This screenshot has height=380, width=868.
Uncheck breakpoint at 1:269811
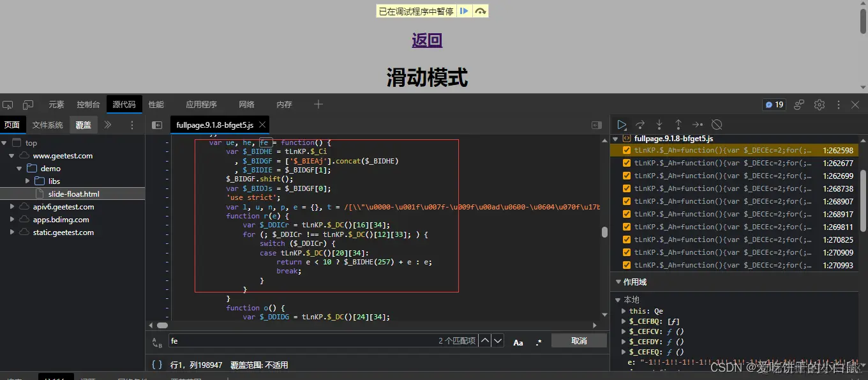[627, 227]
